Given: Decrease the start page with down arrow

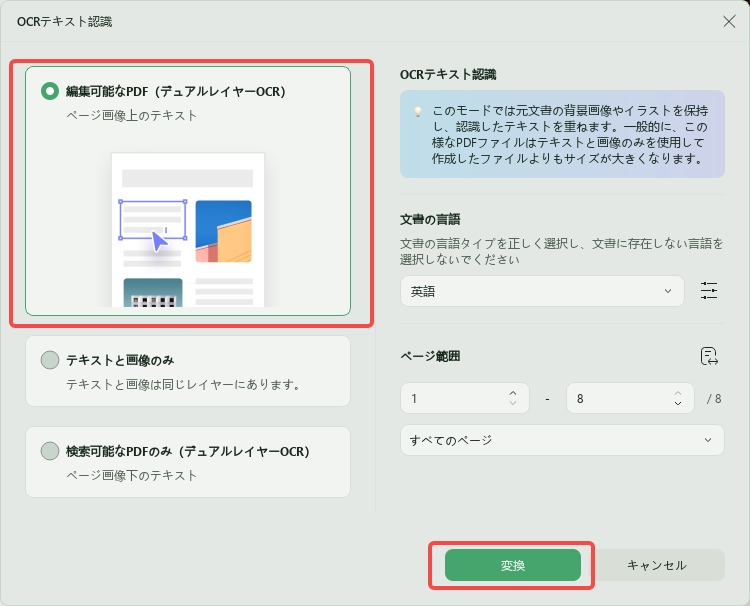Looking at the screenshot, I should tap(513, 403).
